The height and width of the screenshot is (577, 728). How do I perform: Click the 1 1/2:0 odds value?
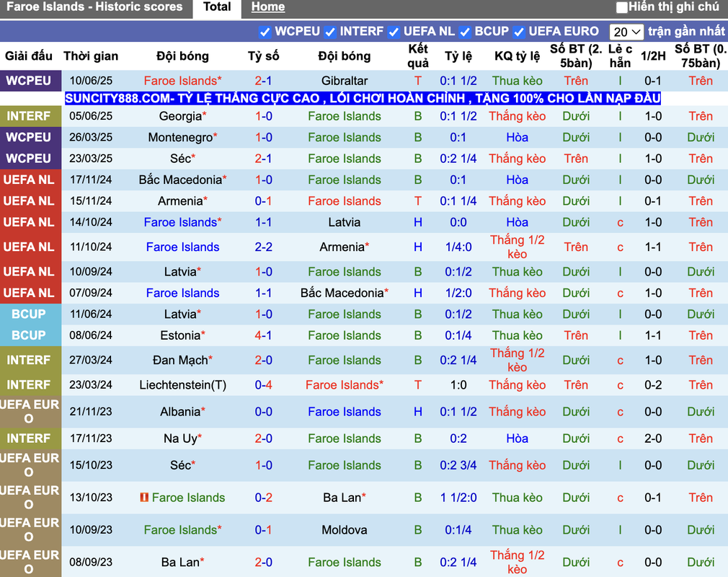coord(458,498)
